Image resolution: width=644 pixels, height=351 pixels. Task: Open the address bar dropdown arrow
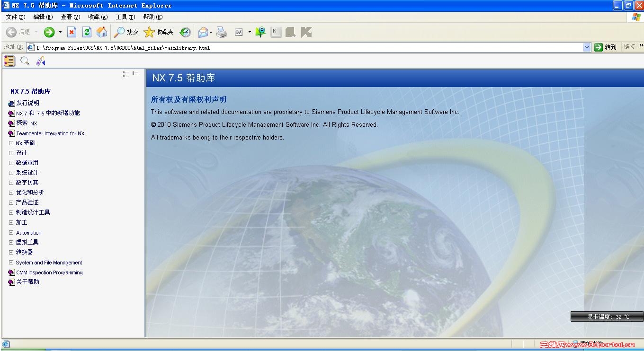coord(587,47)
